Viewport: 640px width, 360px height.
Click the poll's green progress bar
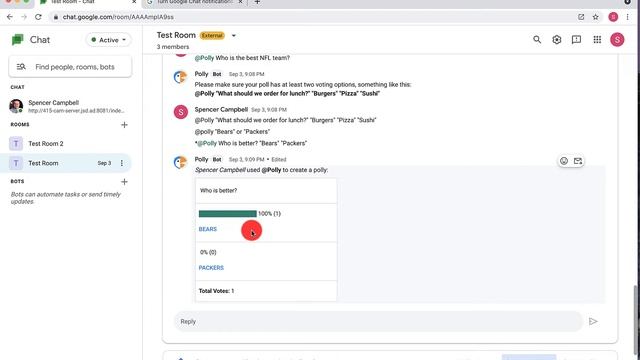coord(228,213)
